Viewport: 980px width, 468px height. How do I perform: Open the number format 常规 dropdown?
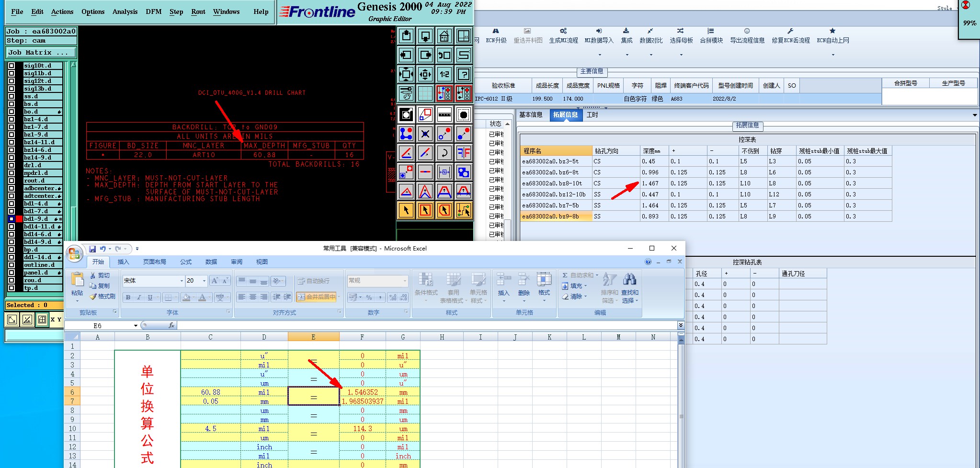405,281
